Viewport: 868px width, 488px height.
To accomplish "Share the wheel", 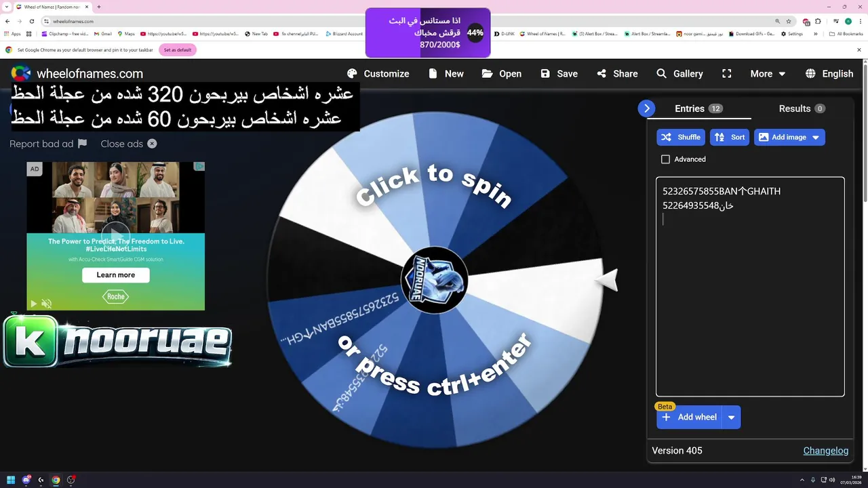I will click(617, 73).
